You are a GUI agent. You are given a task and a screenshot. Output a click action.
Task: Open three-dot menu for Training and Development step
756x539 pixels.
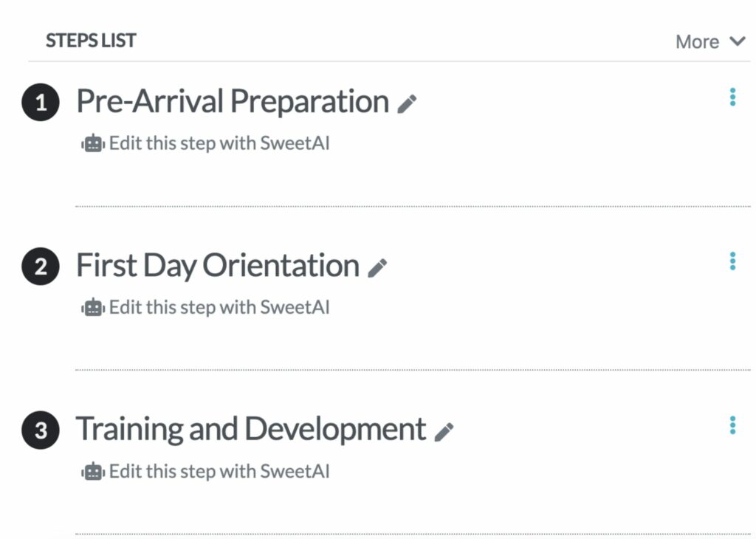[732, 425]
